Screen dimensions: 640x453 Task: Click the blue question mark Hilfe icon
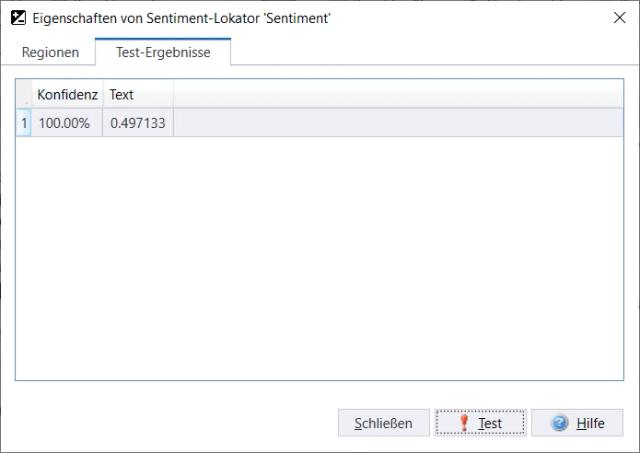[559, 423]
